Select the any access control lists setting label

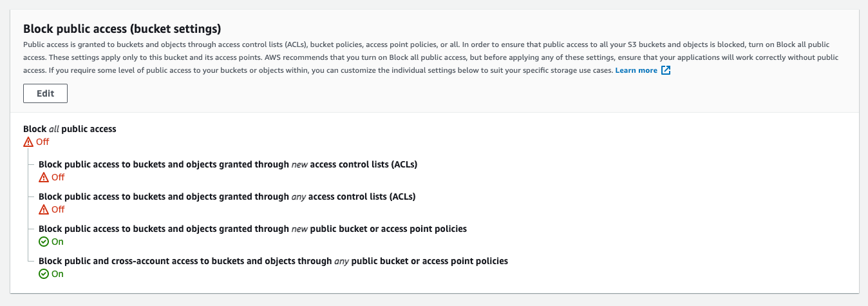click(x=227, y=196)
